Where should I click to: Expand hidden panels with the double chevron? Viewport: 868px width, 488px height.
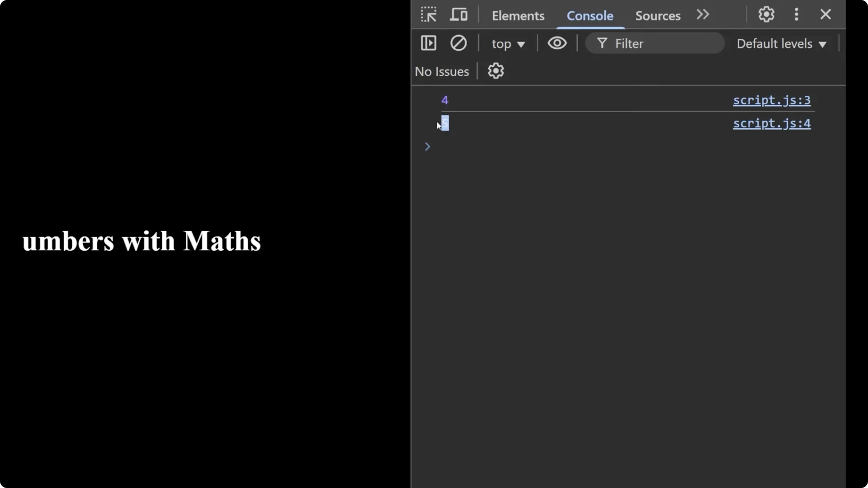(x=703, y=14)
